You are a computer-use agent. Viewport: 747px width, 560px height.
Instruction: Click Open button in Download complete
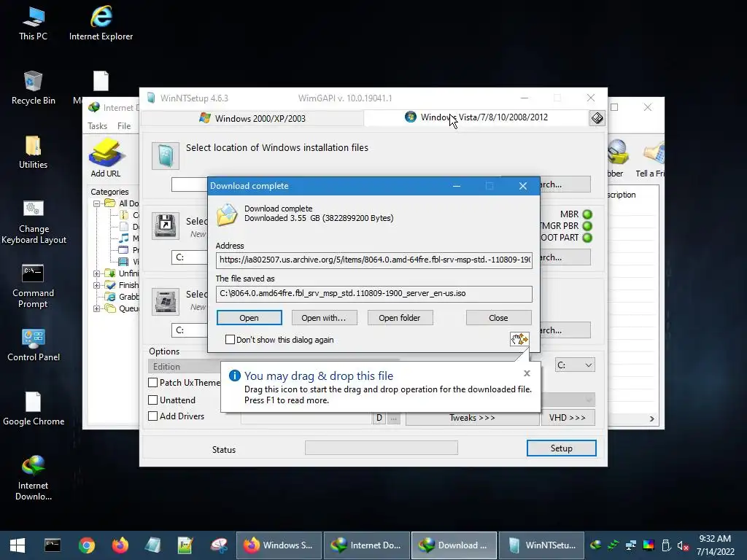249,318
